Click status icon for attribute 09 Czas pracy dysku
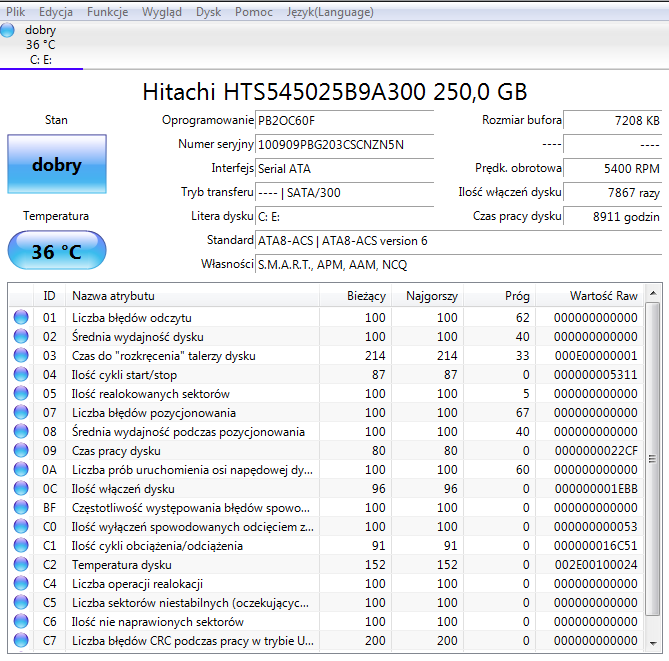This screenshot has height=661, width=669. tap(21, 450)
